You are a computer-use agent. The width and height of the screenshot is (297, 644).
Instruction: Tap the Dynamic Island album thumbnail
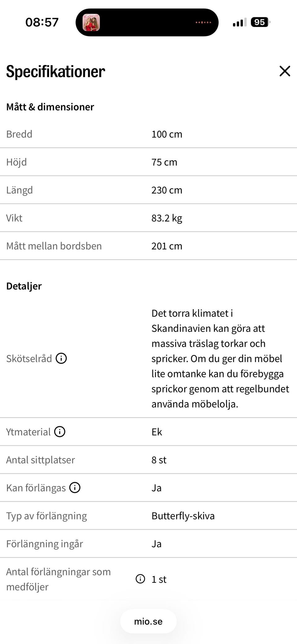pyautogui.click(x=91, y=22)
